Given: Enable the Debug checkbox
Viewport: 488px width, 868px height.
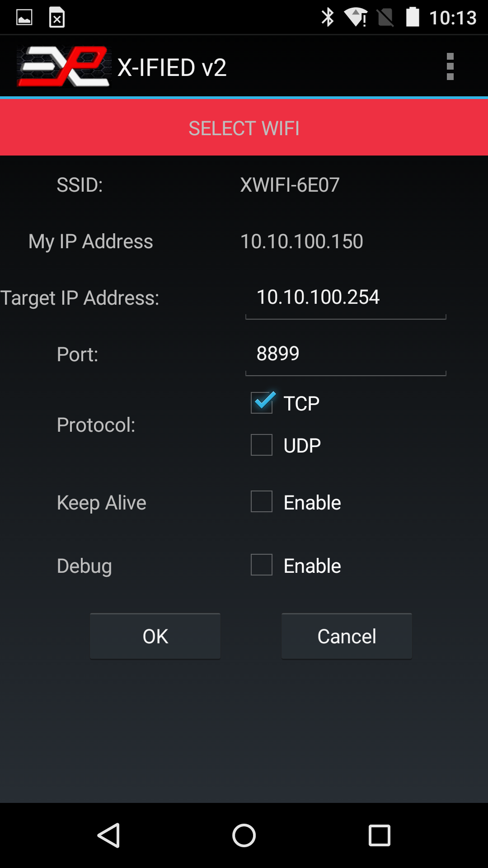Looking at the screenshot, I should [262, 565].
